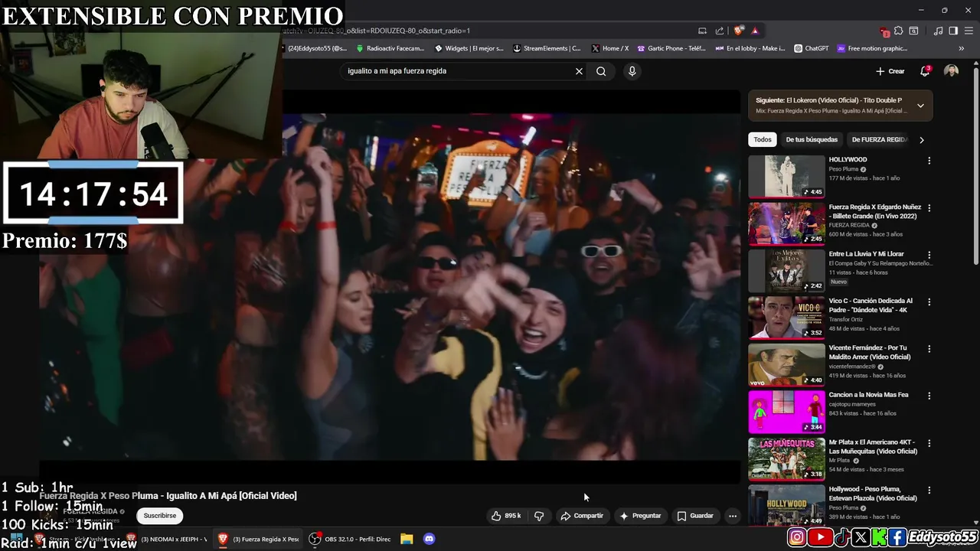The height and width of the screenshot is (551, 980).
Task: Show more filter chips with right arrow
Action: point(921,140)
